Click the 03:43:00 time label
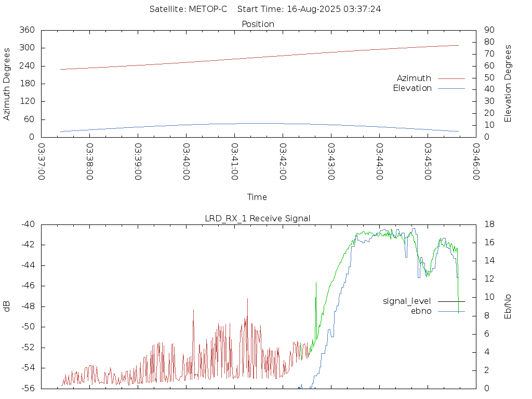 coord(331,162)
